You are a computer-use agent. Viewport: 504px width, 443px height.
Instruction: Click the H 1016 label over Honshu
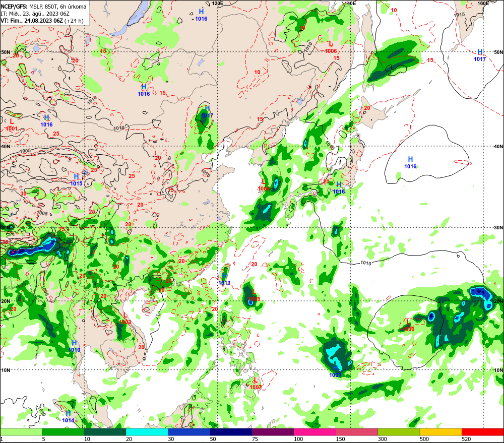339,188
